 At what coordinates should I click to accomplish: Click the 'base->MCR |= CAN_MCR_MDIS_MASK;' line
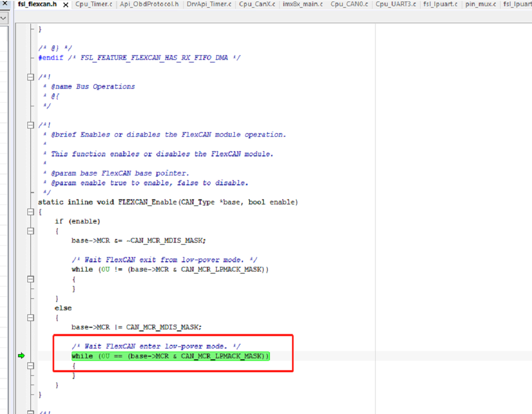tap(136, 327)
